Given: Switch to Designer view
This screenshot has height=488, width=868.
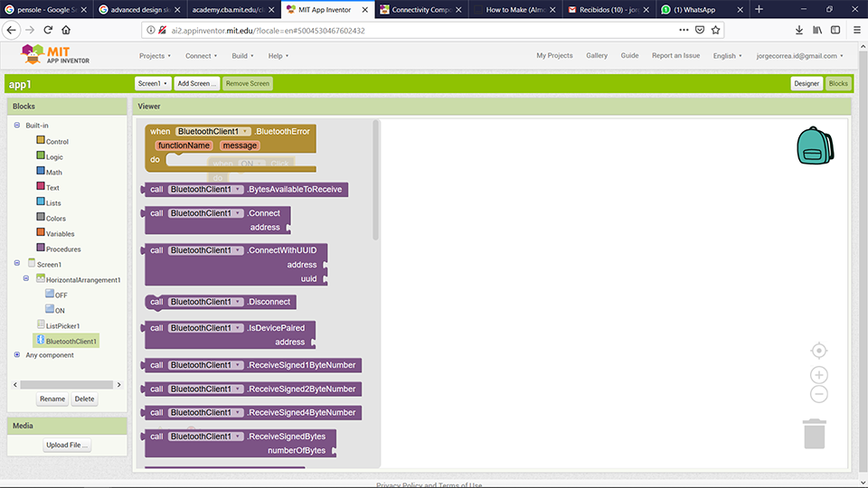Looking at the screenshot, I should click(x=806, y=83).
